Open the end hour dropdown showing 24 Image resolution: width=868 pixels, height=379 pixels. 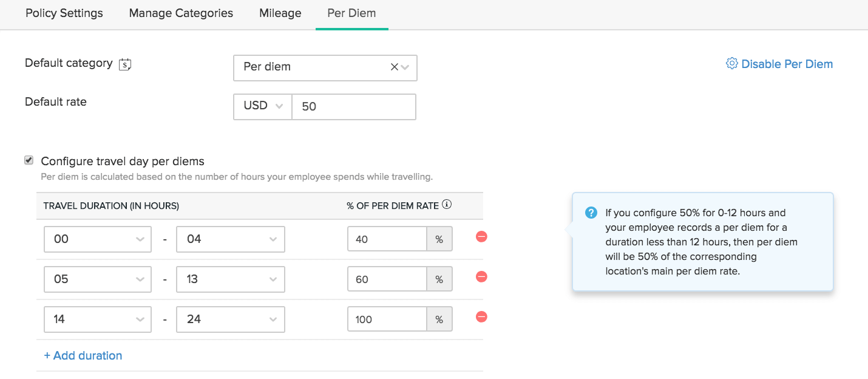click(x=230, y=319)
